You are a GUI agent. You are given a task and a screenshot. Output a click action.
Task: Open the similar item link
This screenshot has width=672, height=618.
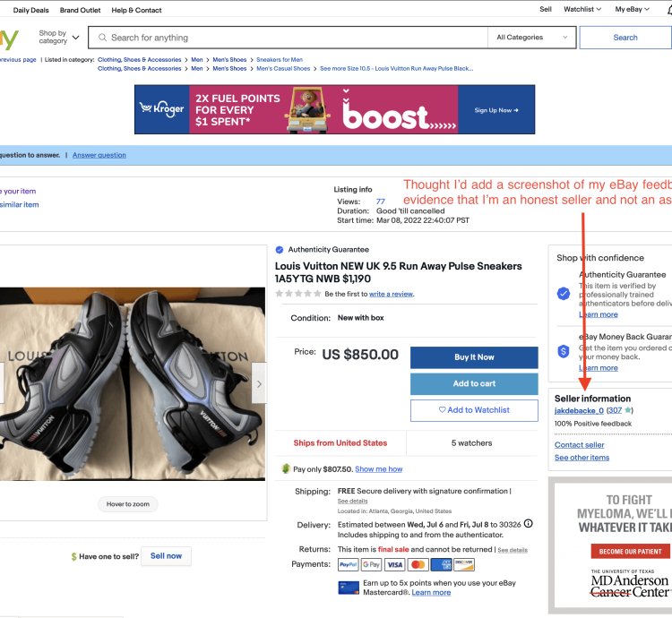[20, 205]
